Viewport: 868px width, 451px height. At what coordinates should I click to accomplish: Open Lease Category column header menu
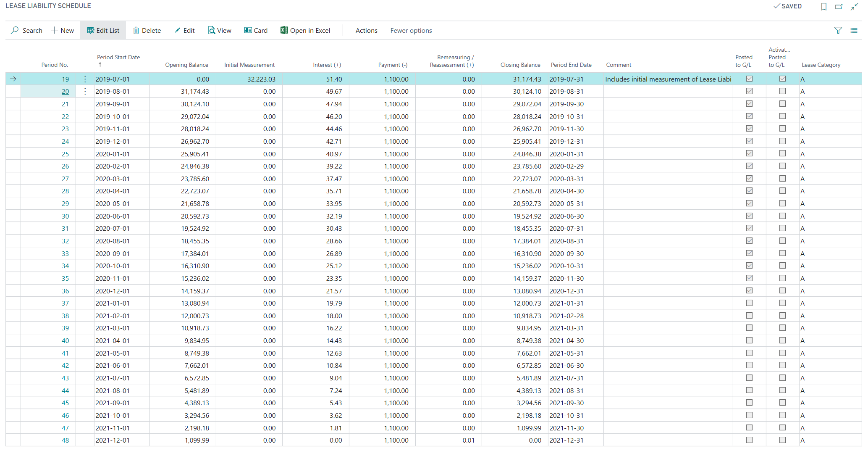(821, 65)
